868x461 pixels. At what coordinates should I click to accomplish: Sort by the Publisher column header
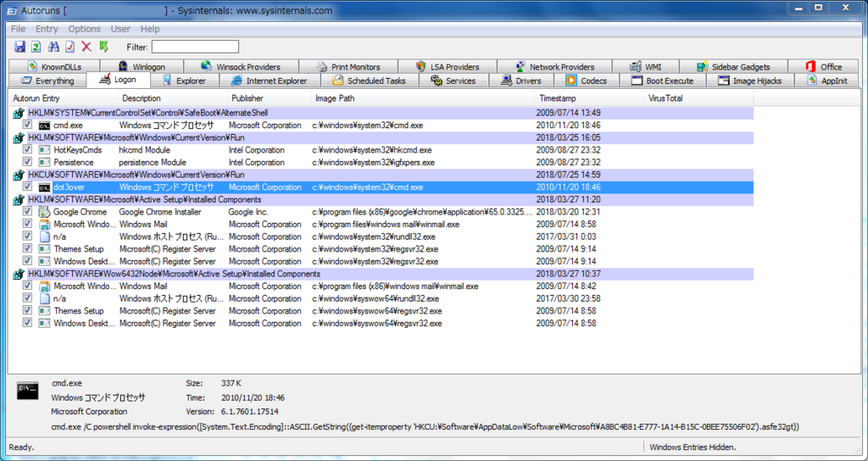(x=269, y=98)
